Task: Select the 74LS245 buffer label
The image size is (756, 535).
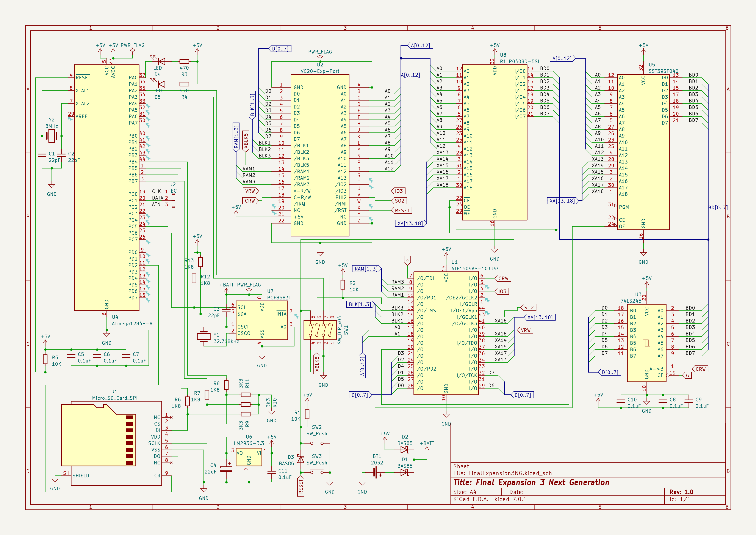Action: (631, 301)
